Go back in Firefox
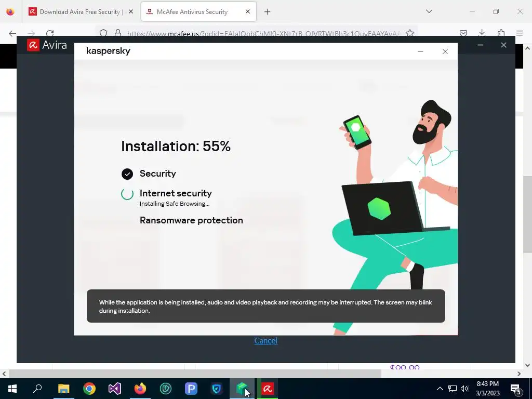This screenshot has width=532, height=399. (12, 33)
